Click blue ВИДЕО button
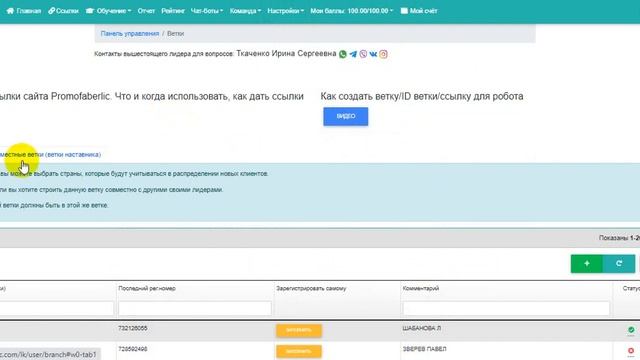Viewport: 640px width, 360px height. (x=346, y=116)
